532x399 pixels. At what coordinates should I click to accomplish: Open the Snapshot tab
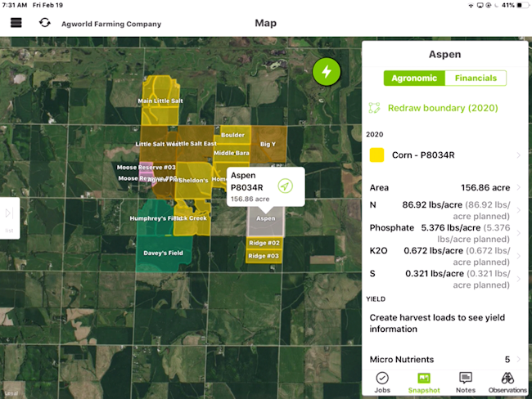coord(424,382)
